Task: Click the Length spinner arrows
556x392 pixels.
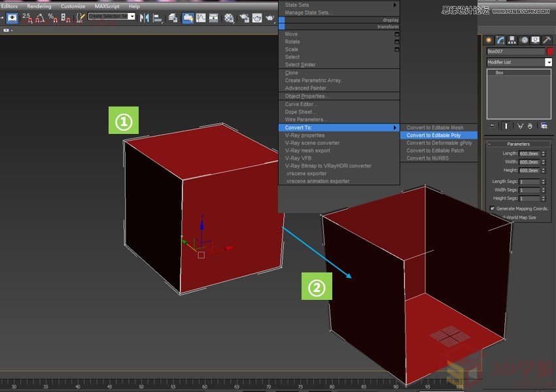Action: coord(543,154)
